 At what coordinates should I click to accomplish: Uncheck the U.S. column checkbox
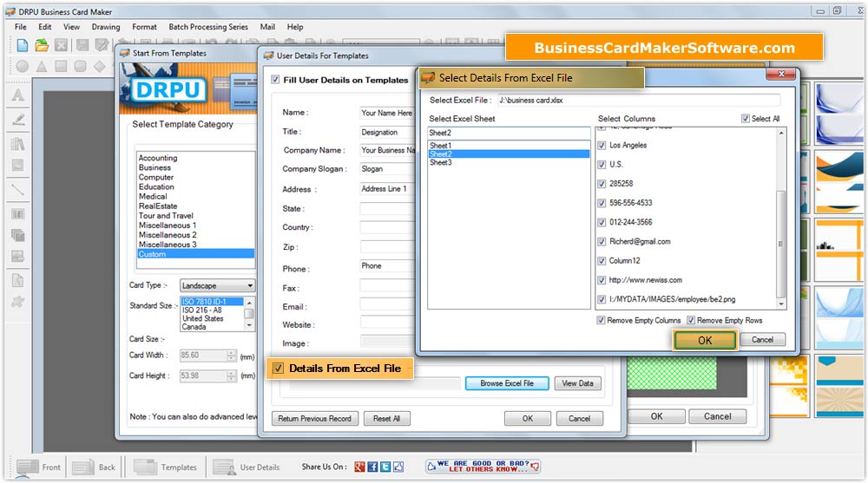tap(602, 165)
